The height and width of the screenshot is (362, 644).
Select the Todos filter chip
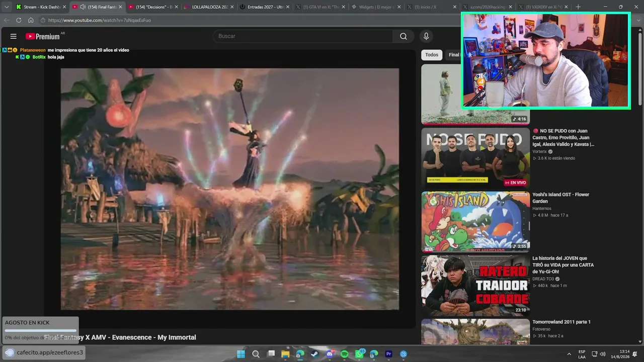(432, 55)
